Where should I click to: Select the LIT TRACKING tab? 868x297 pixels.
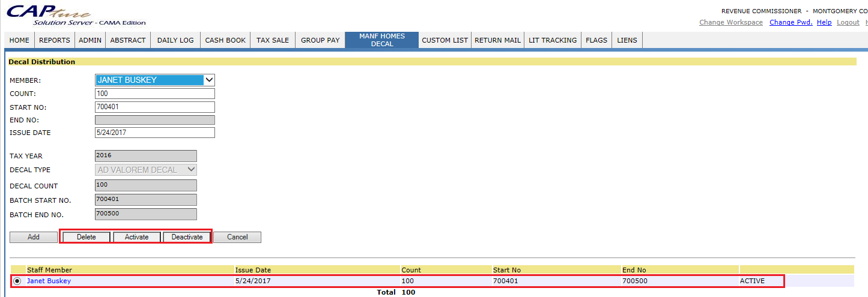(x=553, y=40)
